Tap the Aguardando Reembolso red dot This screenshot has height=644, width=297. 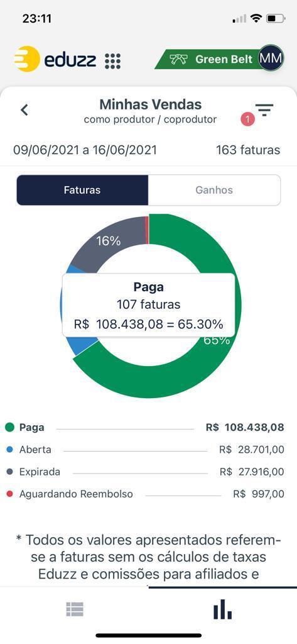[x=10, y=494]
